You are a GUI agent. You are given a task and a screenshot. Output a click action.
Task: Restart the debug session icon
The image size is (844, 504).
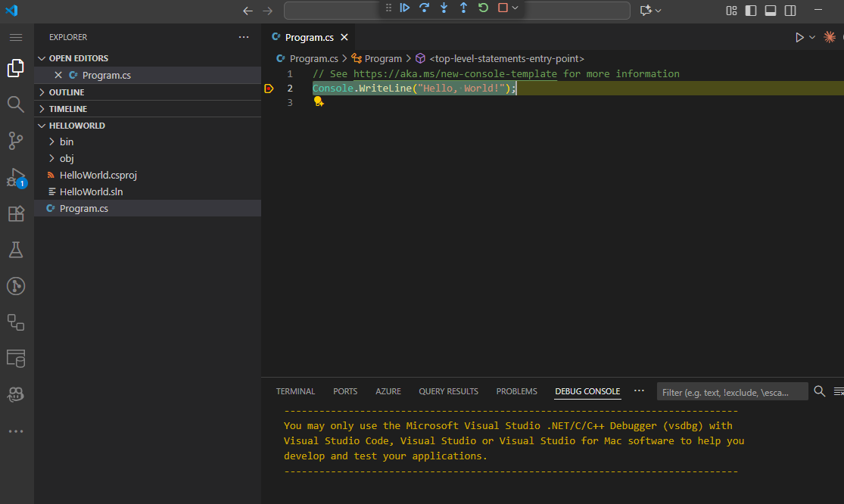tap(482, 8)
